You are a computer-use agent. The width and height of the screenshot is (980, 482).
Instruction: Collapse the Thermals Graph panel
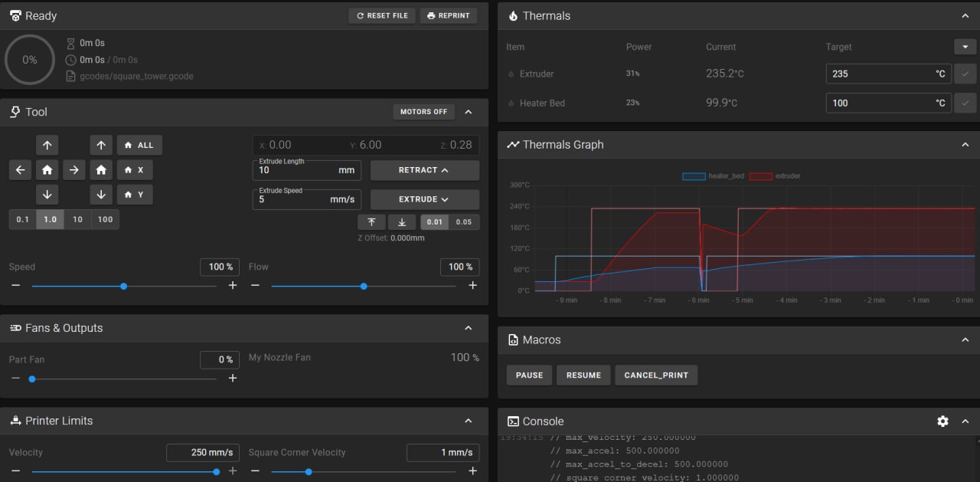pyautogui.click(x=965, y=145)
